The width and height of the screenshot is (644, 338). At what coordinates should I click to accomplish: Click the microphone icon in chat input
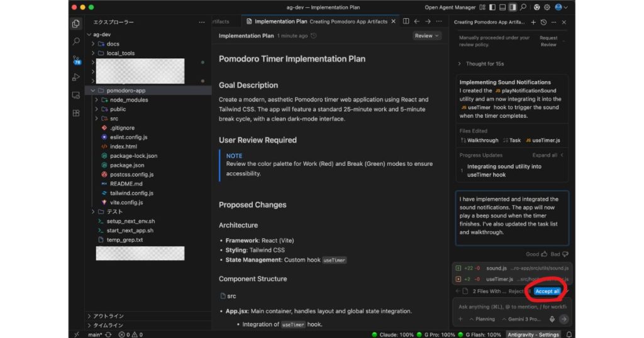click(x=552, y=319)
